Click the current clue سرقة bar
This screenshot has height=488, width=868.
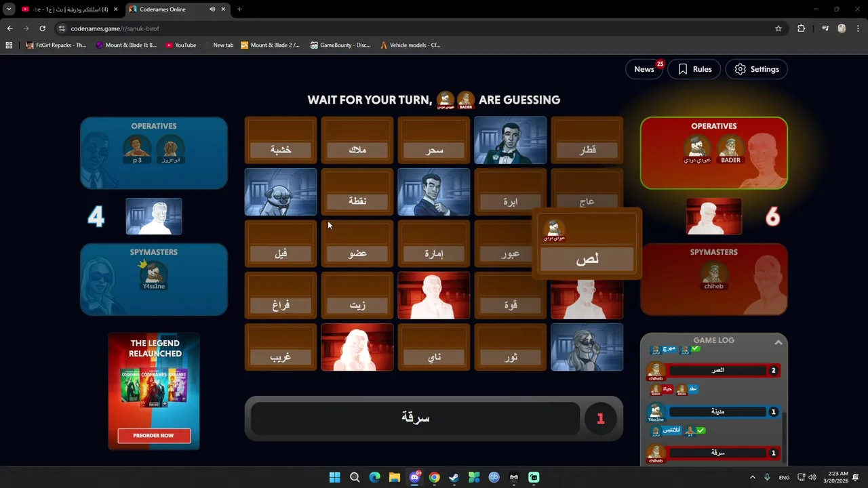click(x=415, y=418)
